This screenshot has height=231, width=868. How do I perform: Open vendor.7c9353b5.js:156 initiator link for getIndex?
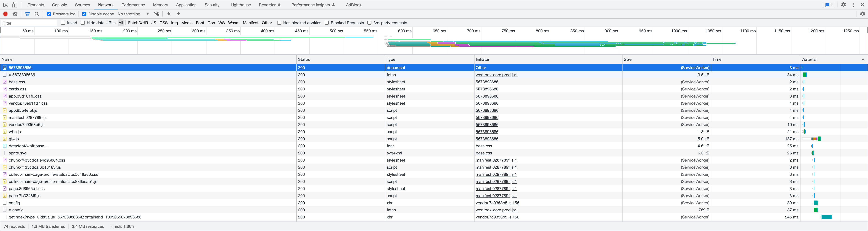[x=497, y=217]
